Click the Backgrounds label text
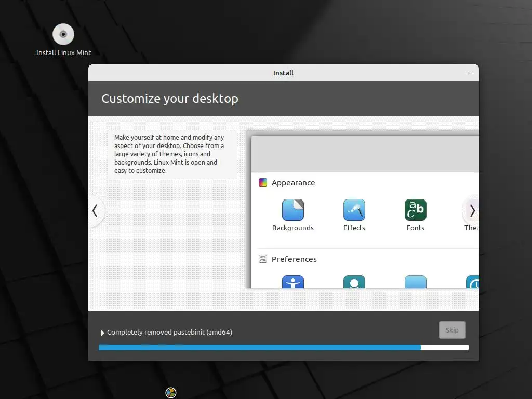Screen dimensions: 532x399 293,228
